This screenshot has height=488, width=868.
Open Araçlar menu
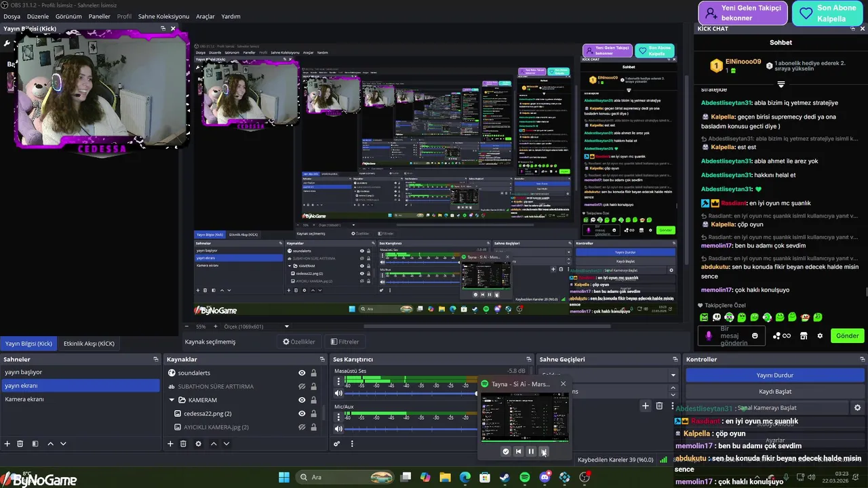tap(205, 16)
